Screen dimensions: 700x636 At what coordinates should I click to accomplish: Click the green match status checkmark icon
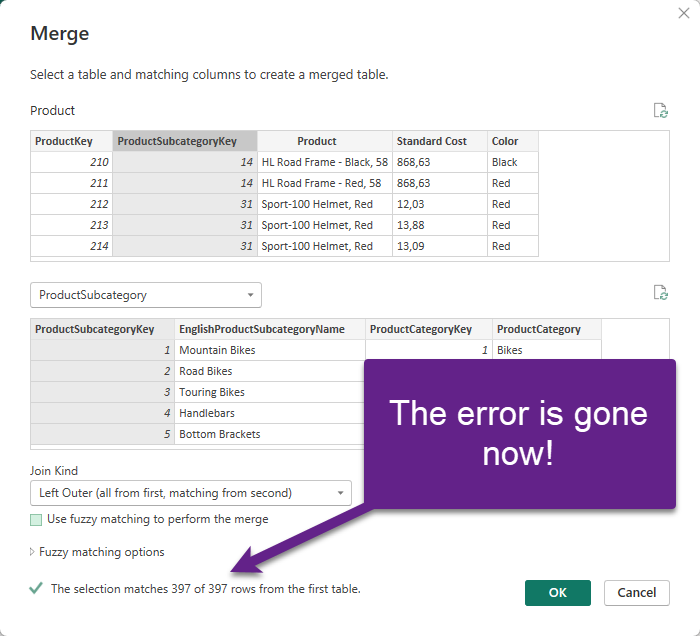point(37,589)
